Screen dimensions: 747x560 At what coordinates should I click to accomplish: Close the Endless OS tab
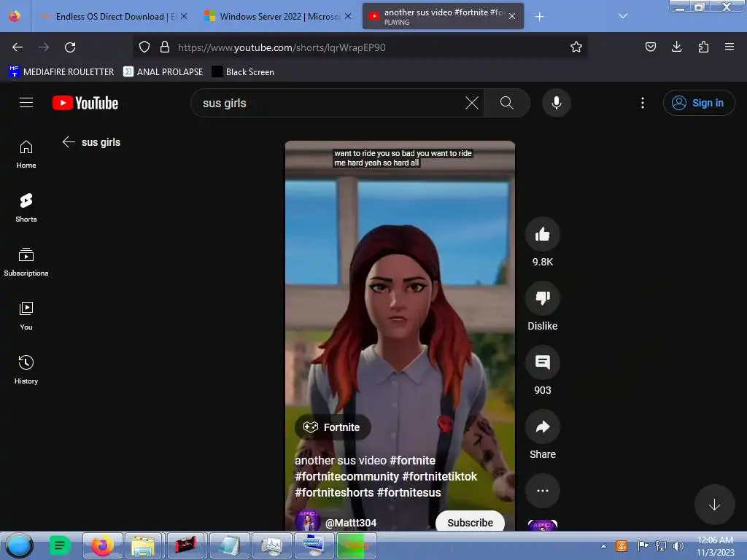point(184,16)
